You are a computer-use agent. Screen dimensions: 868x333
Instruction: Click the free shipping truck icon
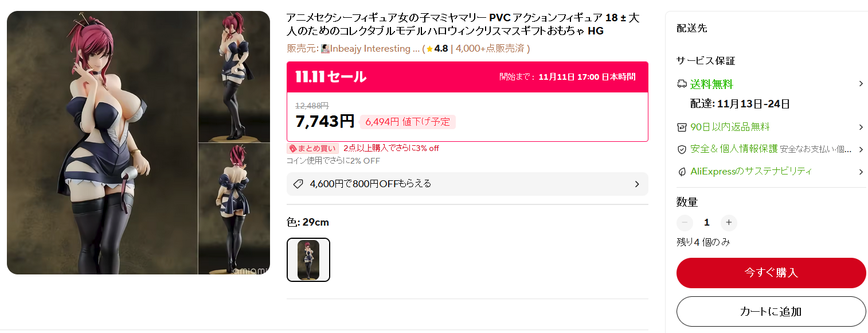pos(682,84)
